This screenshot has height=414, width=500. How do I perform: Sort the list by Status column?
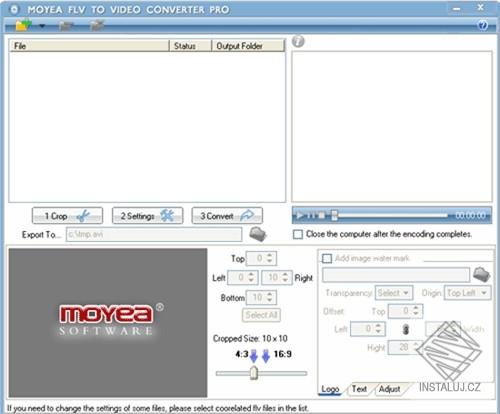[x=190, y=46]
